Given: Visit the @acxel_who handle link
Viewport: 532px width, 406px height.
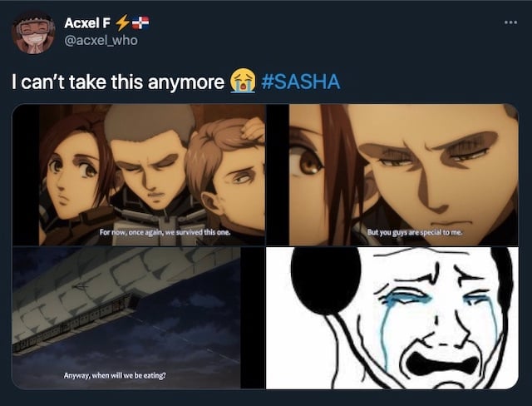Looking at the screenshot, I should (101, 41).
